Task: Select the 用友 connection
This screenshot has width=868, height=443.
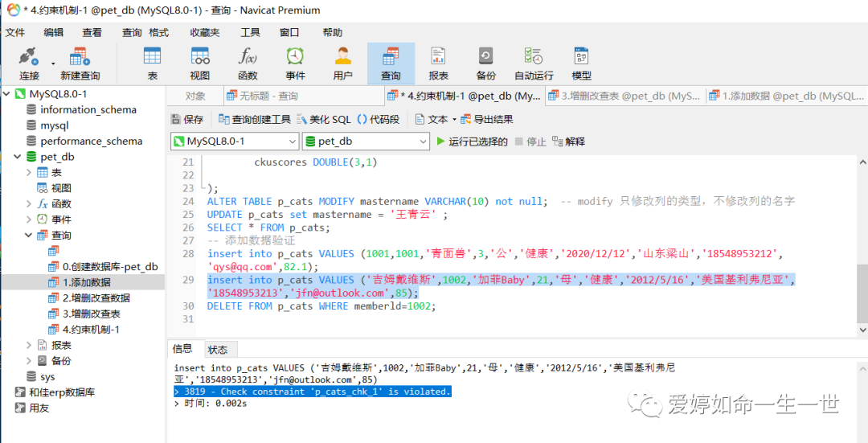Action: point(39,408)
